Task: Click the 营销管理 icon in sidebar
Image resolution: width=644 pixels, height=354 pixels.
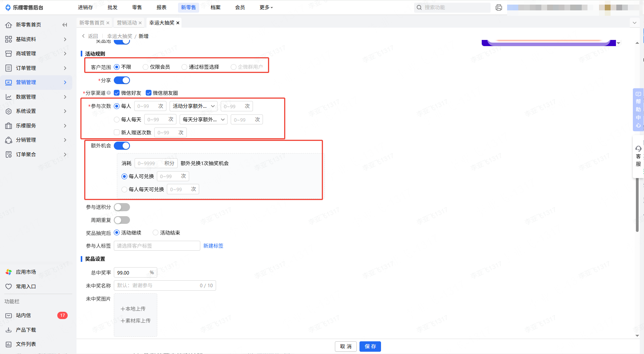Action: click(8, 82)
